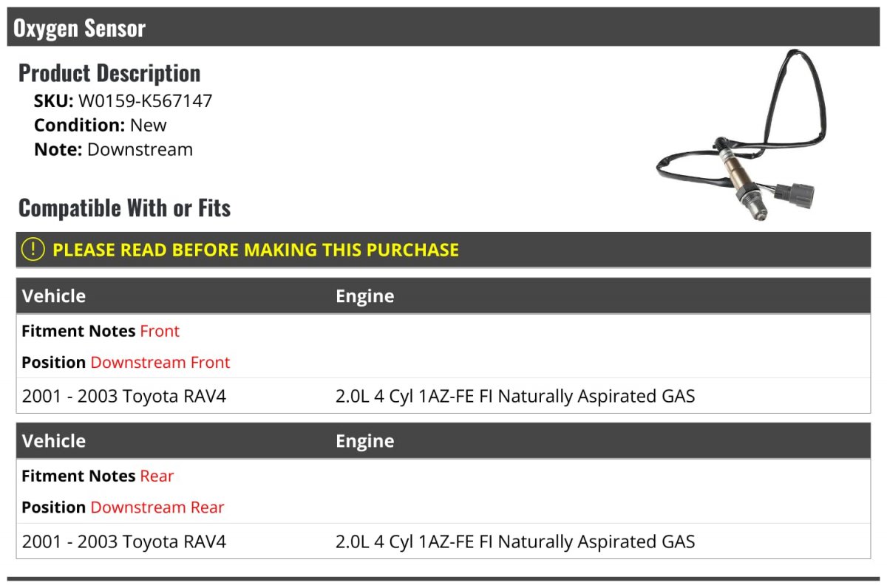Click the first 2001 - 2003 Toyota RAV4 row
The image size is (887, 588).
coord(443,396)
